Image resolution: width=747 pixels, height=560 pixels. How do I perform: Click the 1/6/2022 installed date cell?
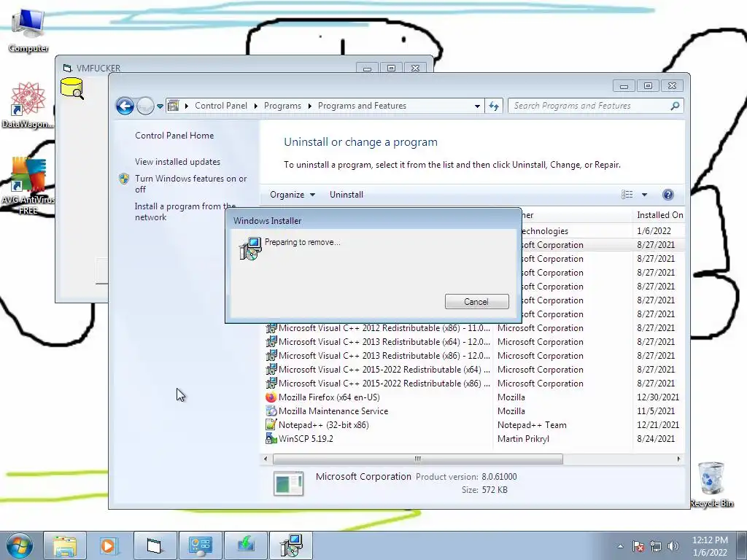point(654,231)
